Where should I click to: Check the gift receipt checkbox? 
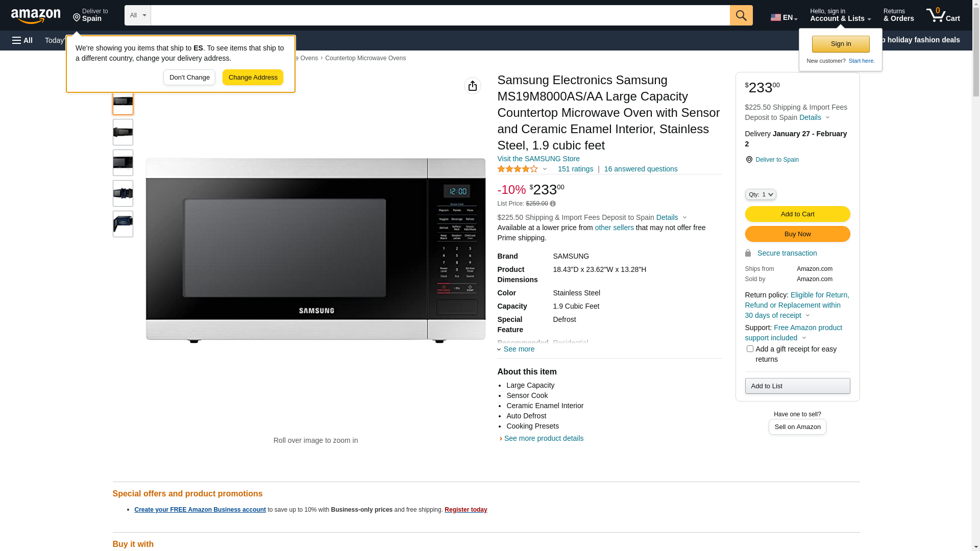click(750, 349)
